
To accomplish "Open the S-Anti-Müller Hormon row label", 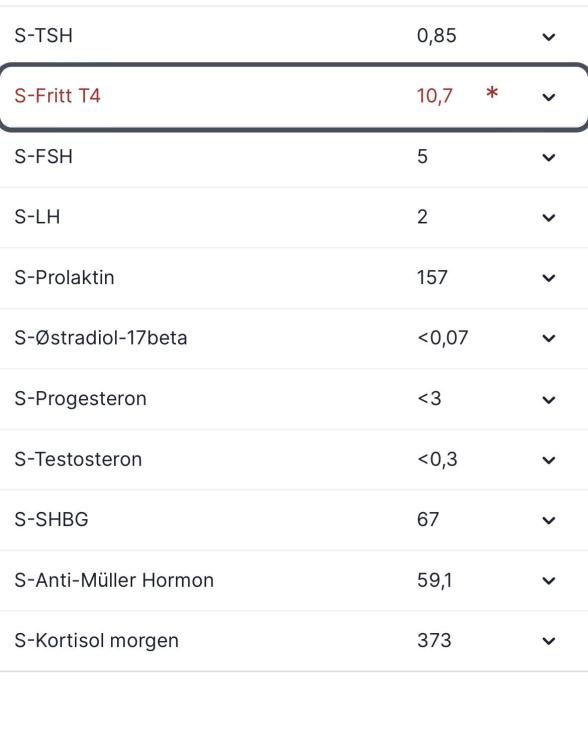I will [114, 580].
